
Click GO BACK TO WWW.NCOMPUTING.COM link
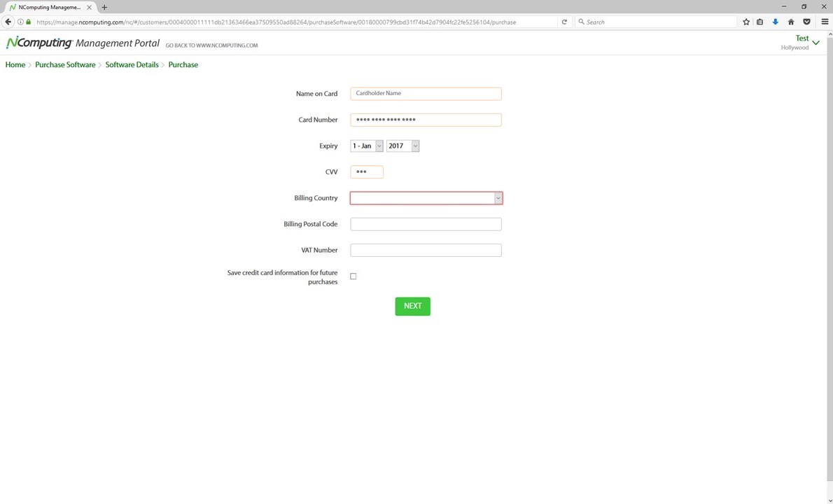tap(211, 45)
